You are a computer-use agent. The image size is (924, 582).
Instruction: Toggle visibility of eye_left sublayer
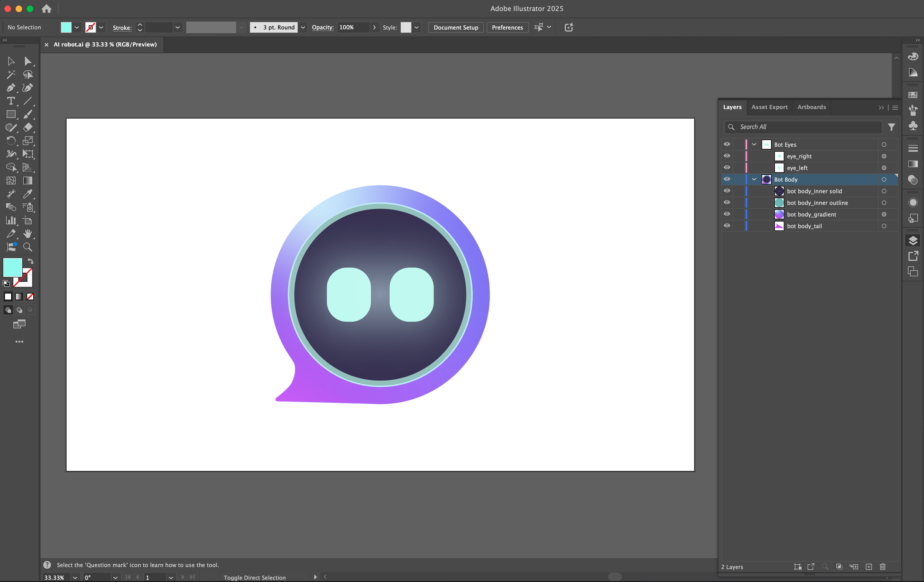point(727,168)
